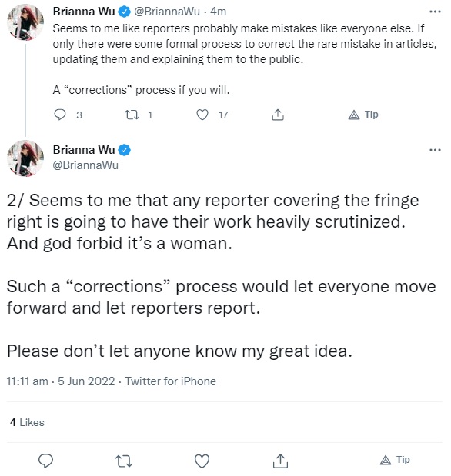Viewport: 451px width, 476px height.
Task: Open @BriannaWu handle link in main tweet
Action: [x=85, y=165]
